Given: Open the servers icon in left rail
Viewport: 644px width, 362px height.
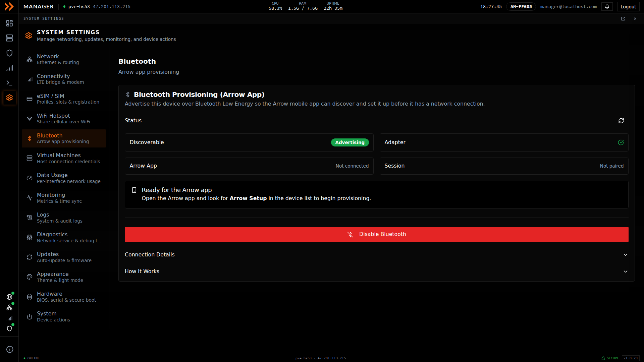Looking at the screenshot, I should click(9, 38).
